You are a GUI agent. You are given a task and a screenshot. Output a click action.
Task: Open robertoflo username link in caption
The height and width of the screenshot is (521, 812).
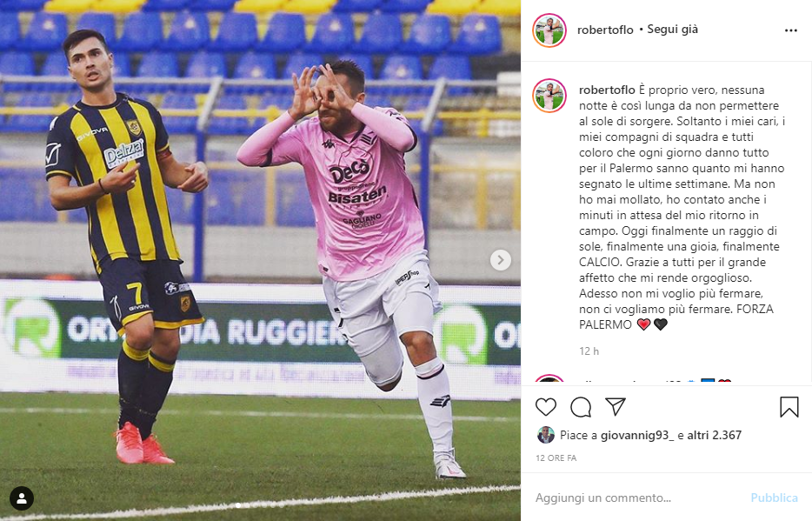607,90
